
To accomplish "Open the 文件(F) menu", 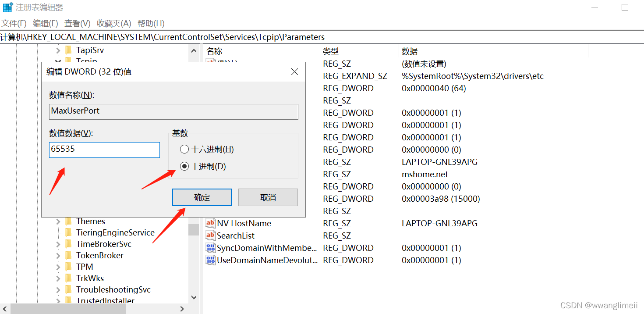I will (x=14, y=23).
